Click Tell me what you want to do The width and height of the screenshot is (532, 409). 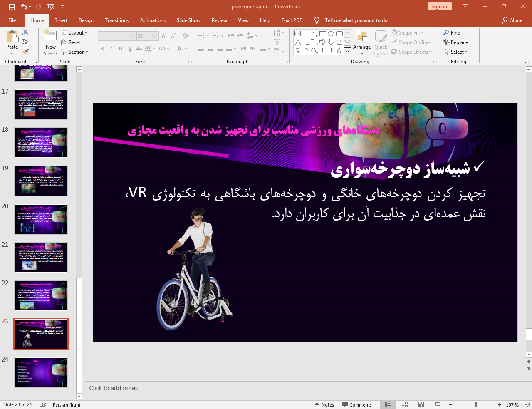click(x=356, y=20)
